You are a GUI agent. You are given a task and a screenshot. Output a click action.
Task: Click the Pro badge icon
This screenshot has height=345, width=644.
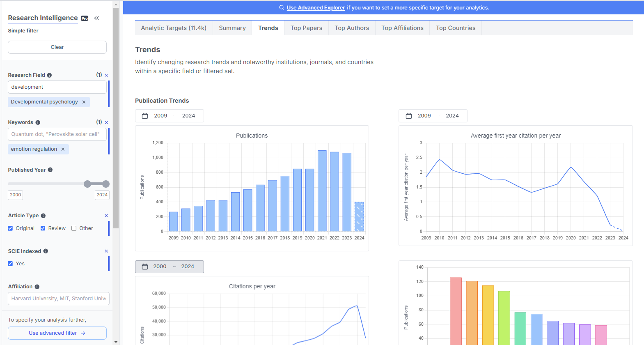[x=85, y=18]
